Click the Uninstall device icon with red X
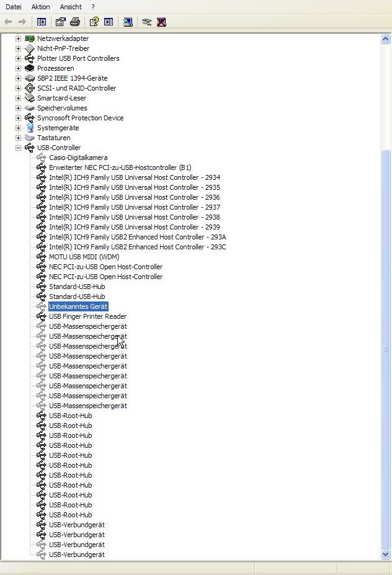 pos(161,22)
